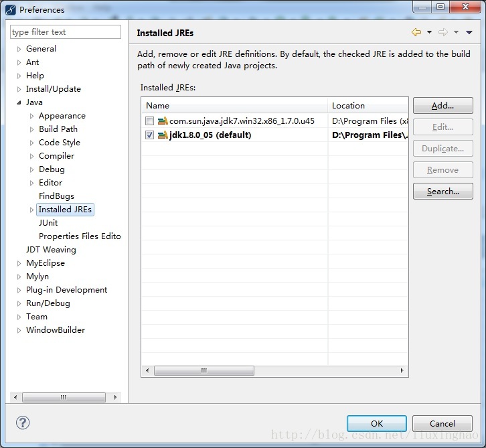This screenshot has height=448, width=486.
Task: Expand the Run/Debug tree node
Action: [19, 303]
